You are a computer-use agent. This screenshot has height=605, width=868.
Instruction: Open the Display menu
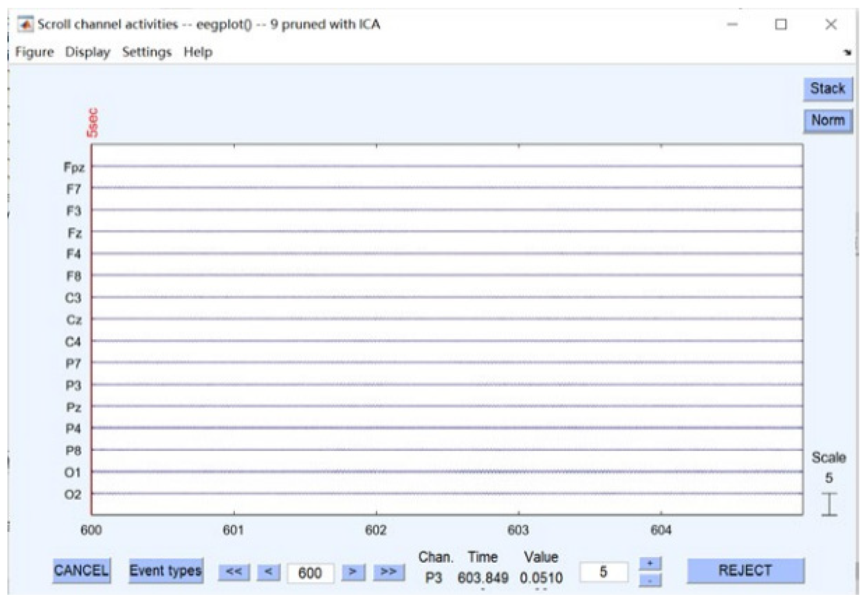tap(88, 52)
